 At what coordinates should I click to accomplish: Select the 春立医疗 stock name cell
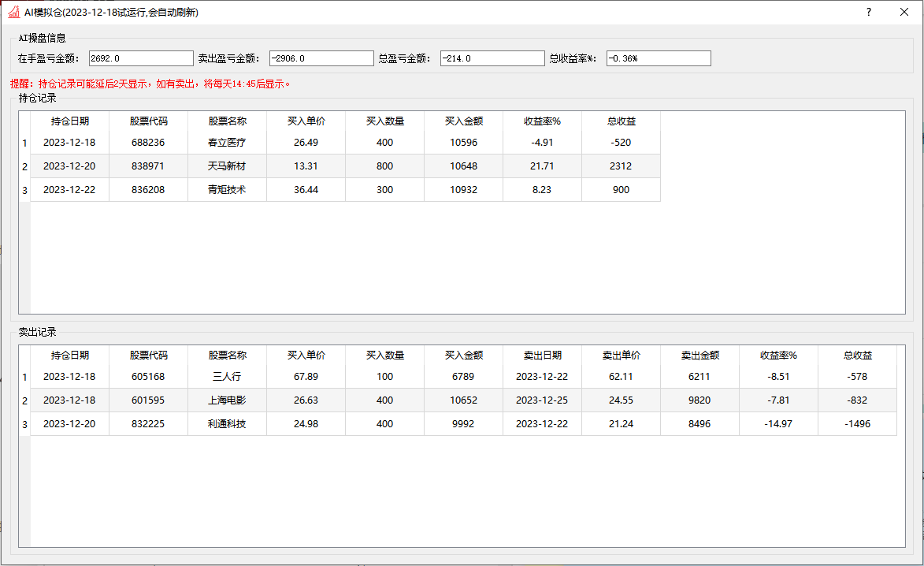227,143
